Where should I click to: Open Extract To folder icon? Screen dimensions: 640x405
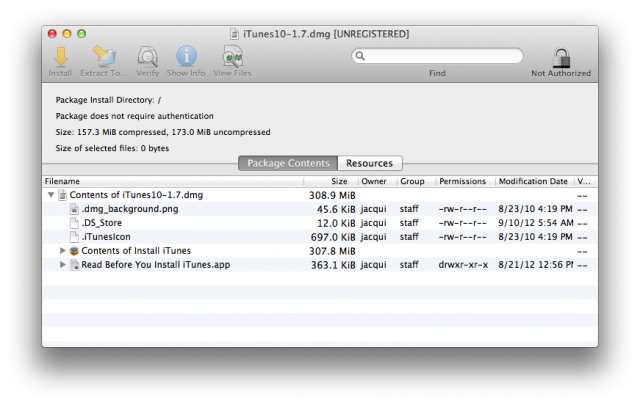[104, 56]
